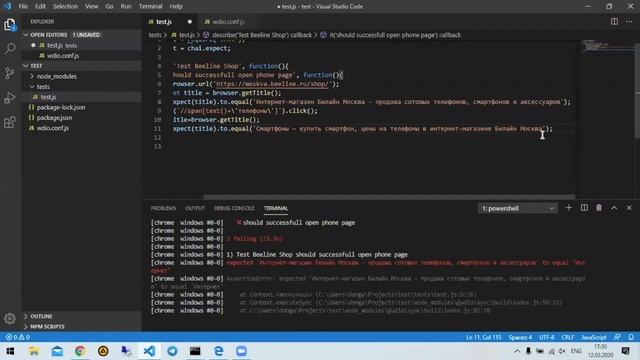
Task: Open the Run menu
Action: [x=126, y=7]
